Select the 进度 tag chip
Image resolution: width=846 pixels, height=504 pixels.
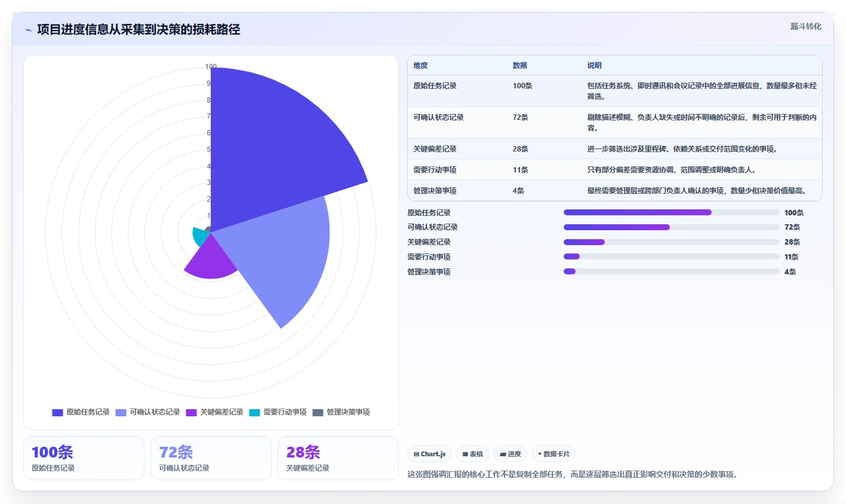click(x=510, y=454)
